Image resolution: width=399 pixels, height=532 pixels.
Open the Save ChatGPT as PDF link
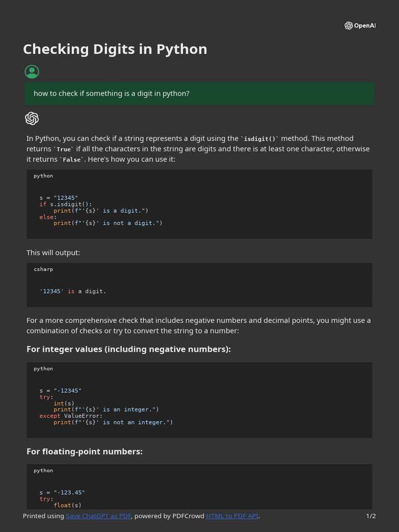(98, 516)
